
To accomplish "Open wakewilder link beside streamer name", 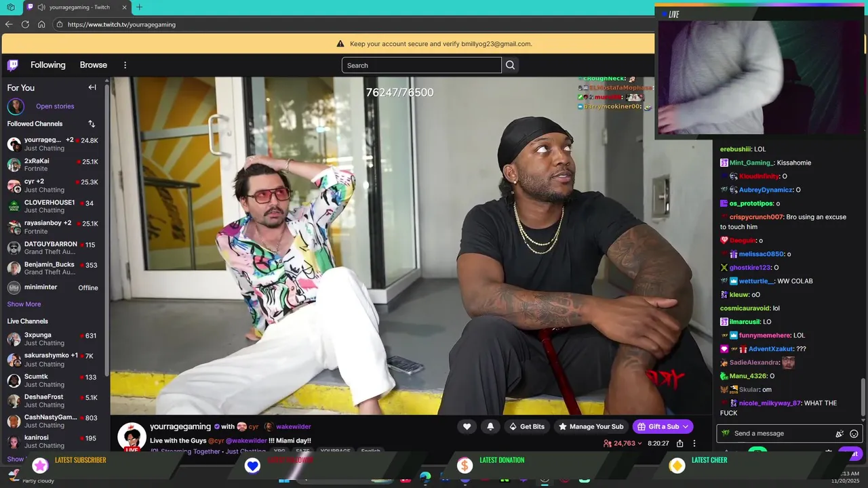I will 293,426.
